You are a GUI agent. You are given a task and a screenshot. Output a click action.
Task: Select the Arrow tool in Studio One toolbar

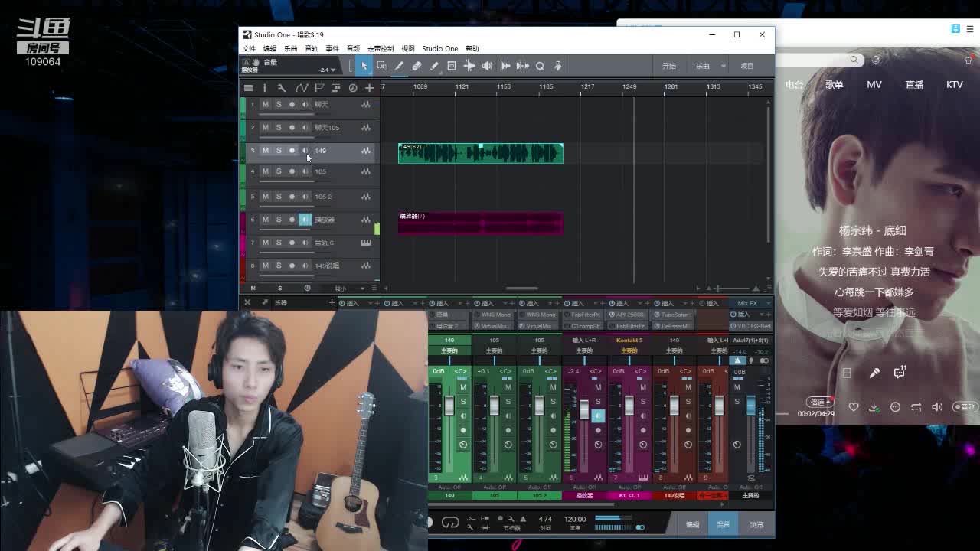(364, 66)
